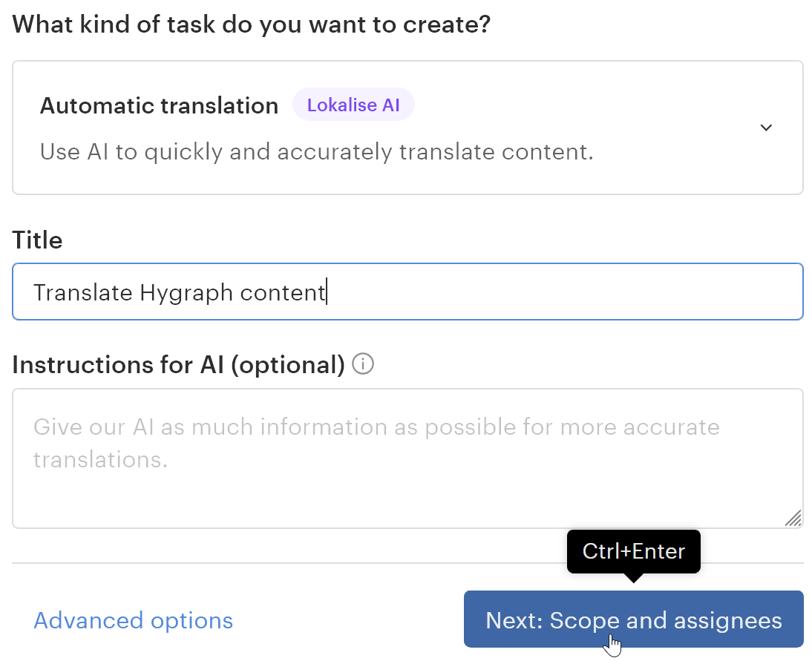812x661 pixels.
Task: Open Advanced options
Action: click(x=134, y=620)
